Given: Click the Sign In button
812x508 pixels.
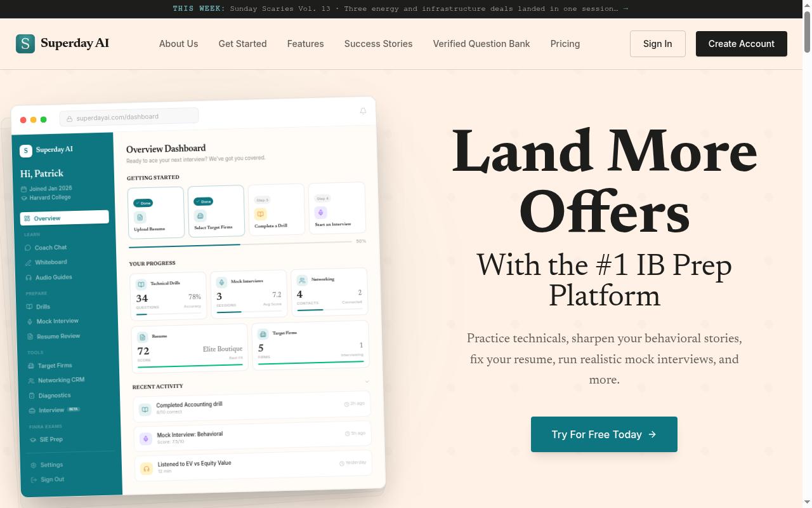Looking at the screenshot, I should (657, 44).
